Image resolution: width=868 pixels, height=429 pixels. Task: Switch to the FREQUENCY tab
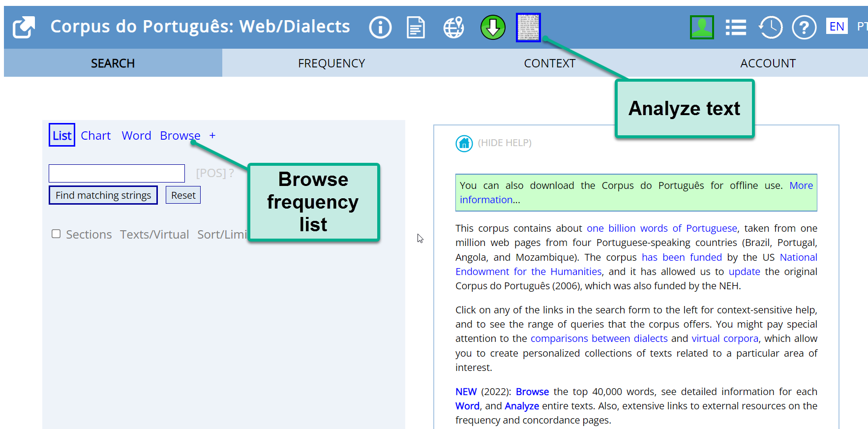331,63
